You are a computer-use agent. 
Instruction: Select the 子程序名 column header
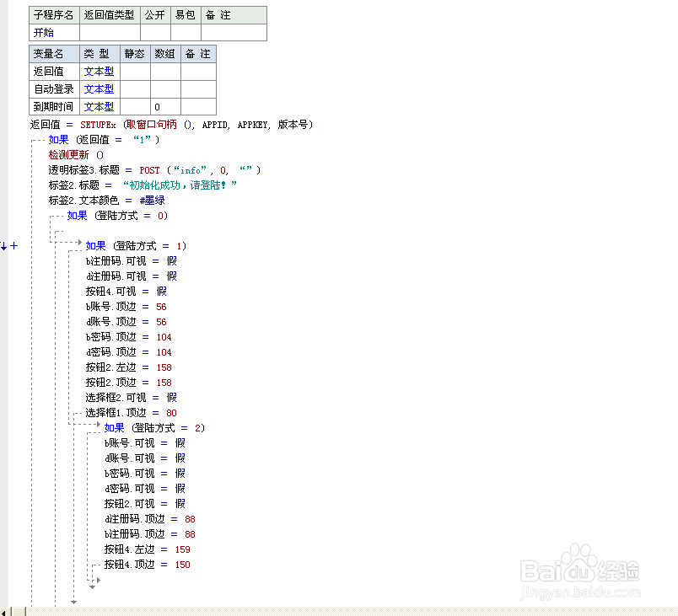point(53,14)
